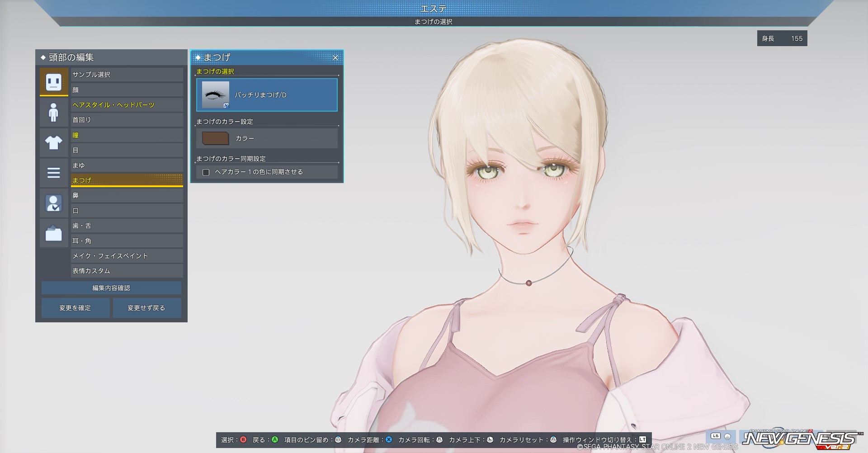Enable ヘアカラー1の色に同期させる checkbox
Viewport: 868px width, 453px height.
pyautogui.click(x=206, y=172)
